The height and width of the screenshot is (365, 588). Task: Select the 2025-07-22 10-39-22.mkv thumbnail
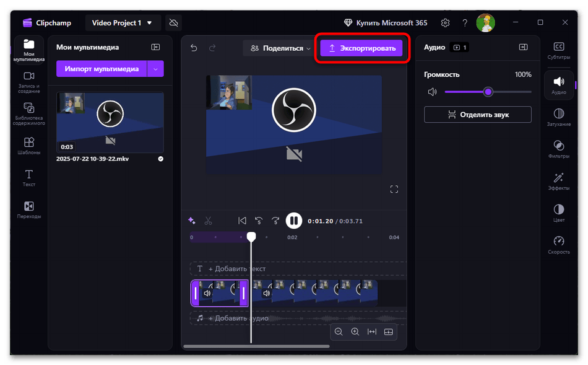click(110, 123)
